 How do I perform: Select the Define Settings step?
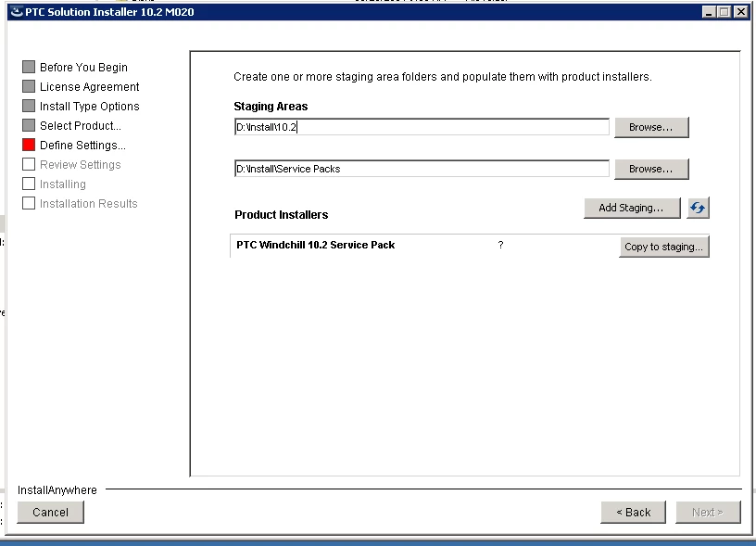(82, 146)
